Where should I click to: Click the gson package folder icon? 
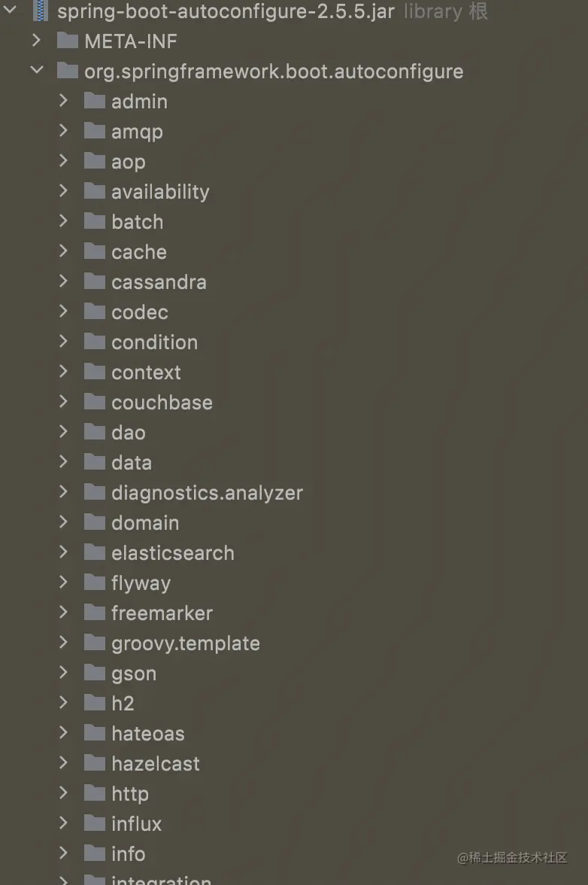click(x=95, y=672)
